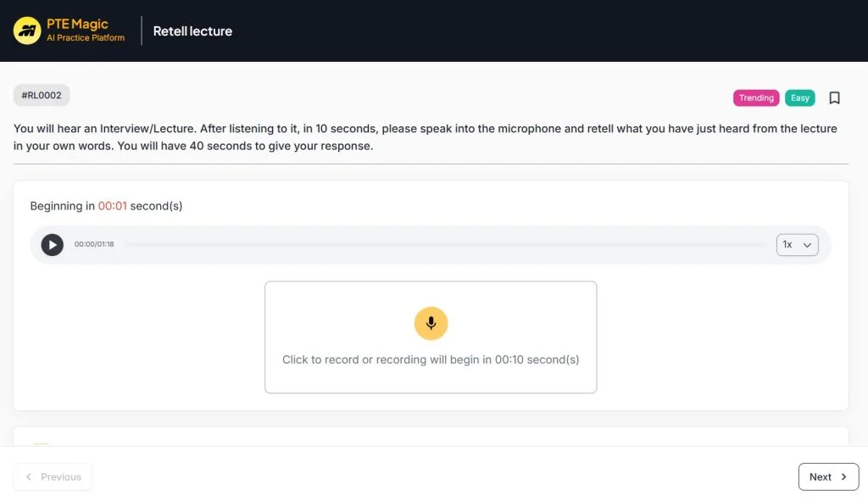This screenshot has height=501, width=868.
Task: Click the left chevron in Previous button
Action: tap(29, 476)
